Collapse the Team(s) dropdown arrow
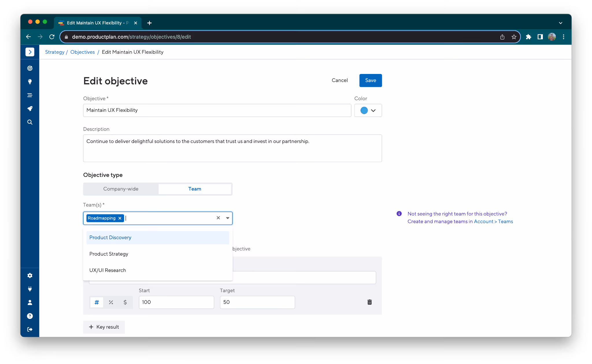The width and height of the screenshot is (592, 364). pos(227,218)
